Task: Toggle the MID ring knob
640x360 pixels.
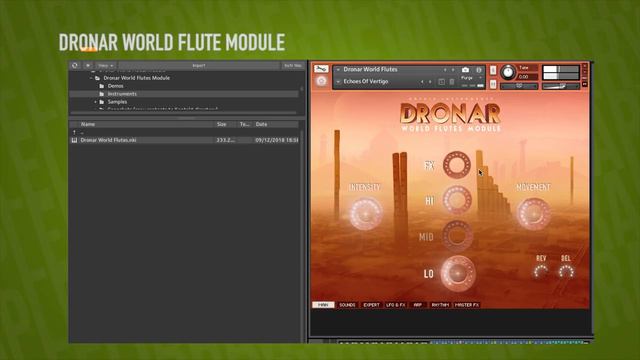Action: point(457,235)
